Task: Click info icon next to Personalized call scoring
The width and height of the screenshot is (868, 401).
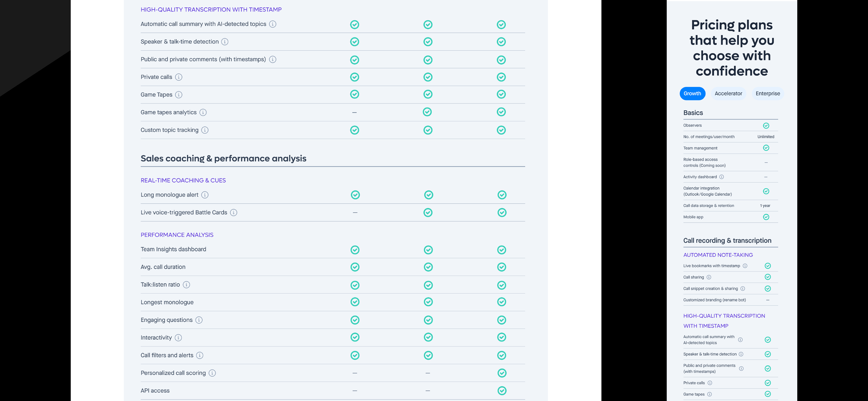Action: click(212, 373)
